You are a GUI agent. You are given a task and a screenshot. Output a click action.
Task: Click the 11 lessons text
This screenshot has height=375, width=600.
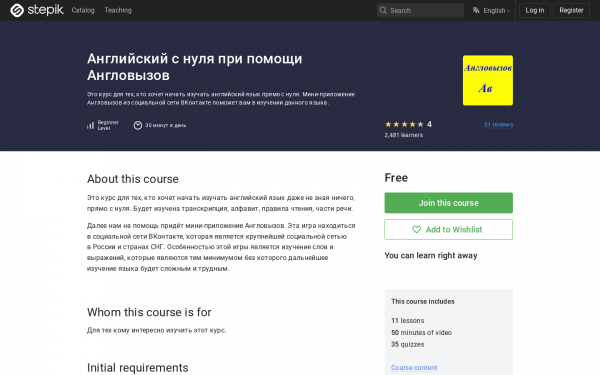pos(408,321)
